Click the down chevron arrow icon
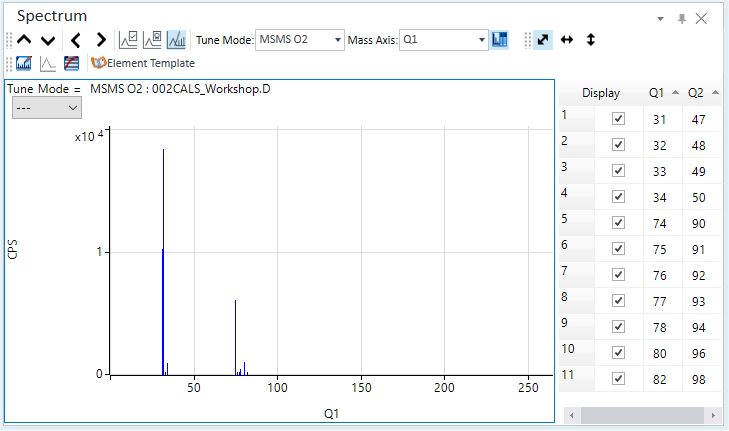This screenshot has width=729, height=431. (x=48, y=40)
